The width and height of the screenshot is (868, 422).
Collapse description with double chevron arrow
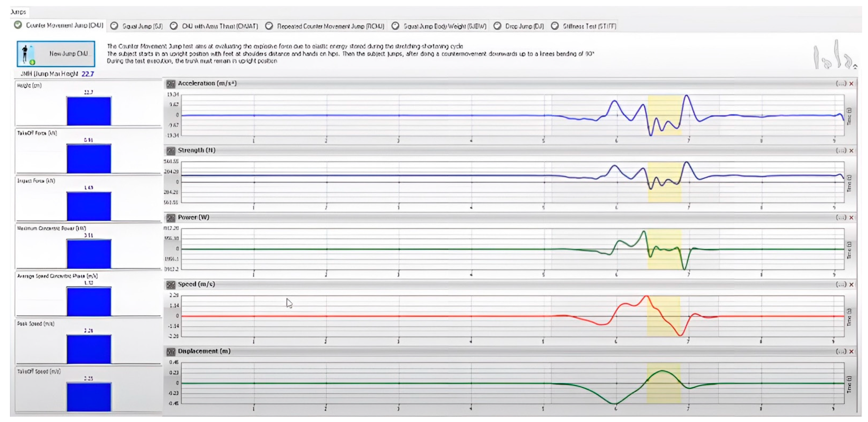pyautogui.click(x=855, y=67)
